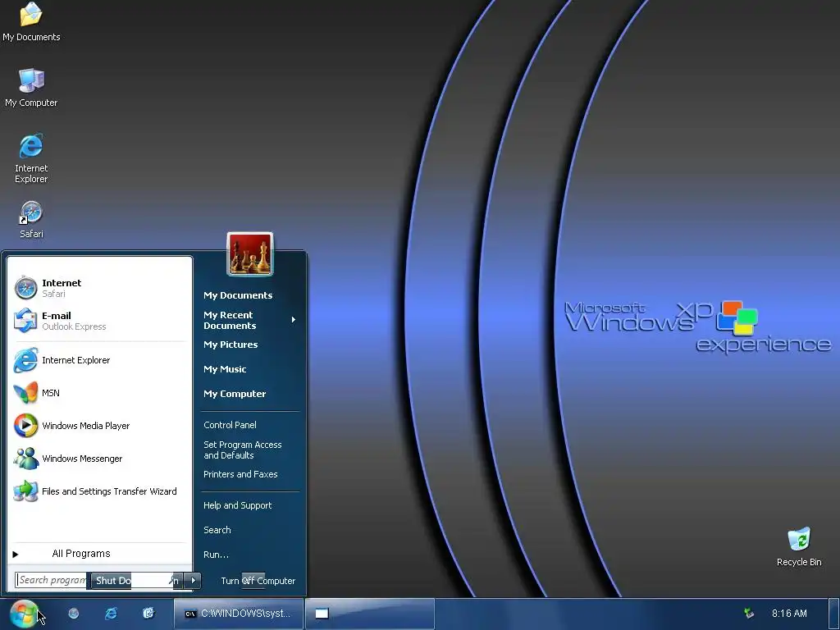This screenshot has height=630, width=840.
Task: Launch Safari from the Internet start menu entry
Action: 99,288
